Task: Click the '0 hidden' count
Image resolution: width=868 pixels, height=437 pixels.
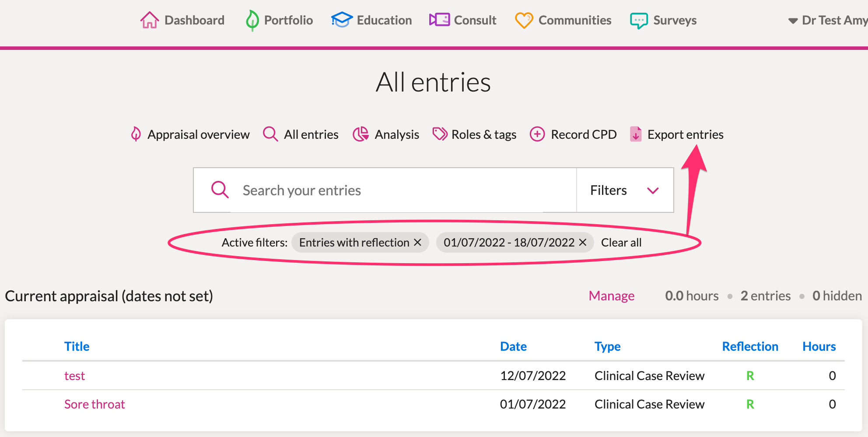Action: (x=837, y=296)
